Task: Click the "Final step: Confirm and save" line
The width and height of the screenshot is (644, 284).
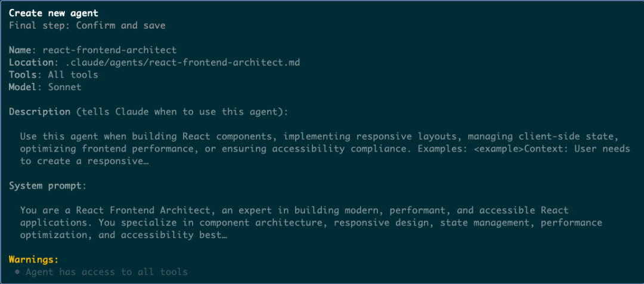Action: (86, 25)
